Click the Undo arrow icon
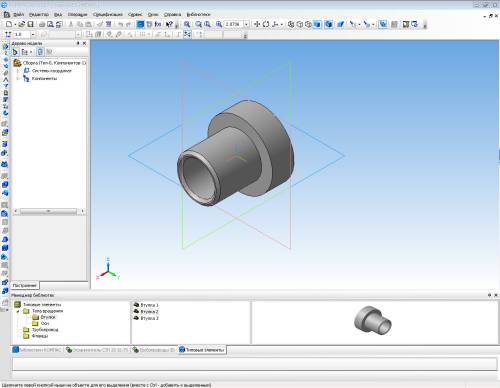Viewport: 500px width, 388px height. coord(120,24)
